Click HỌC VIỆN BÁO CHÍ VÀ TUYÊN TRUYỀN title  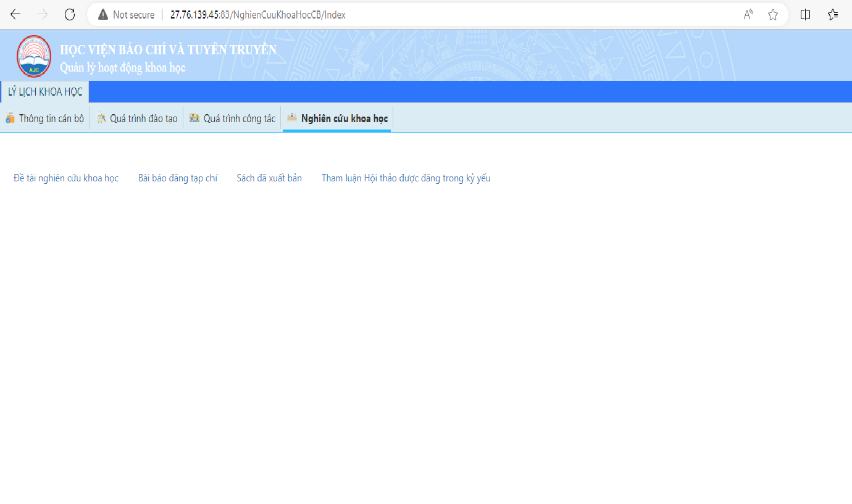(168, 50)
